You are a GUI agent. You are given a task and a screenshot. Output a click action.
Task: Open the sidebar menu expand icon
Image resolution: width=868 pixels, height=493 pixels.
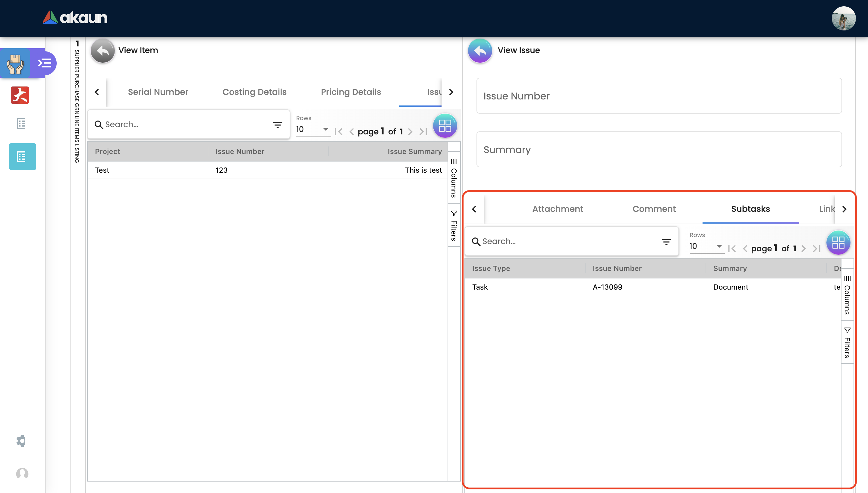44,63
